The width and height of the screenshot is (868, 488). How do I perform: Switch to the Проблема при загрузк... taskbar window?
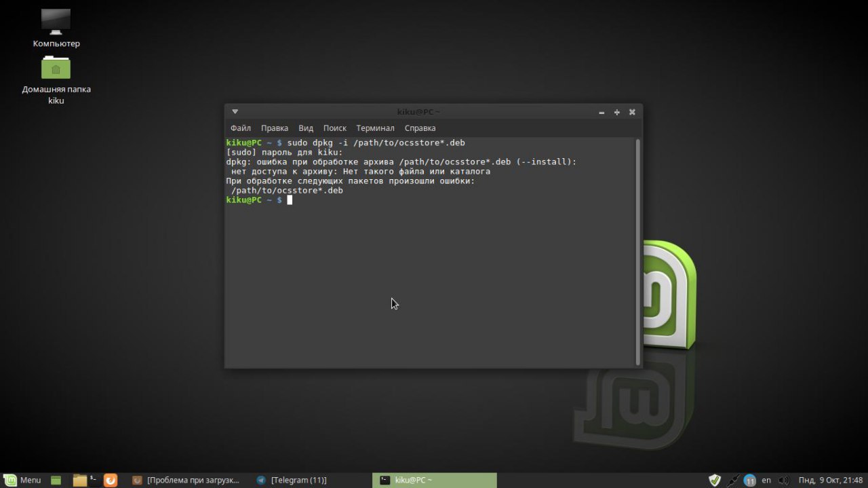[186, 481]
